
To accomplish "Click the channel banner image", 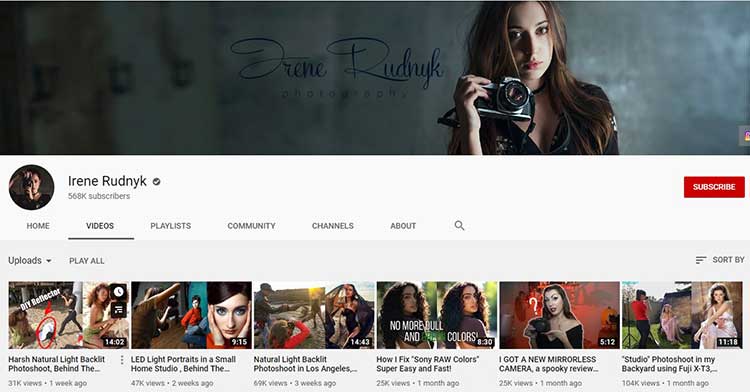I will pos(375,78).
